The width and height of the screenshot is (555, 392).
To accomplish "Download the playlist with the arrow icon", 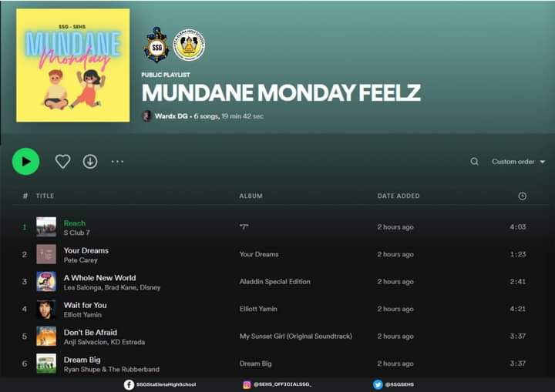I will pyautogui.click(x=90, y=161).
